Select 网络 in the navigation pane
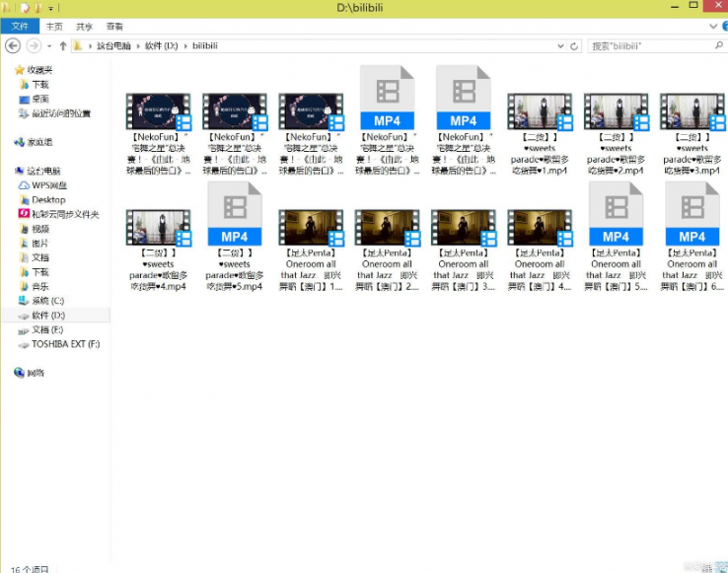 36,373
